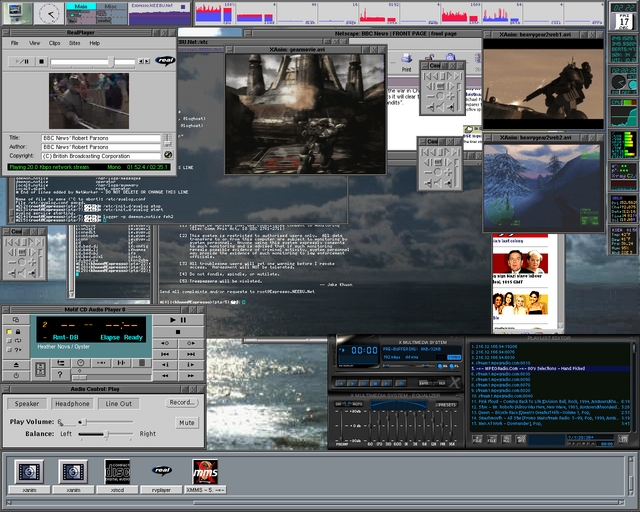This screenshot has height=512, width=640.
Task: Rewind in CD Audio Player
Action: (x=165, y=376)
